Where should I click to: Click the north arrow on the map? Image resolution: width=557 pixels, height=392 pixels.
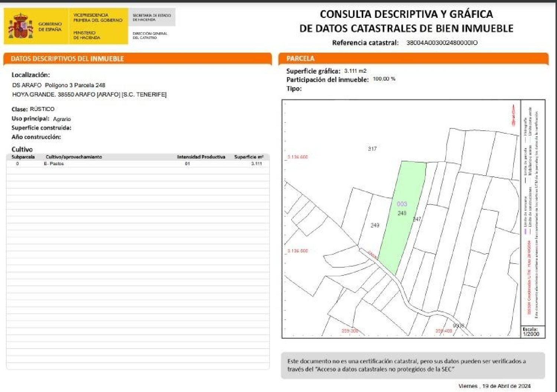[x=514, y=115]
